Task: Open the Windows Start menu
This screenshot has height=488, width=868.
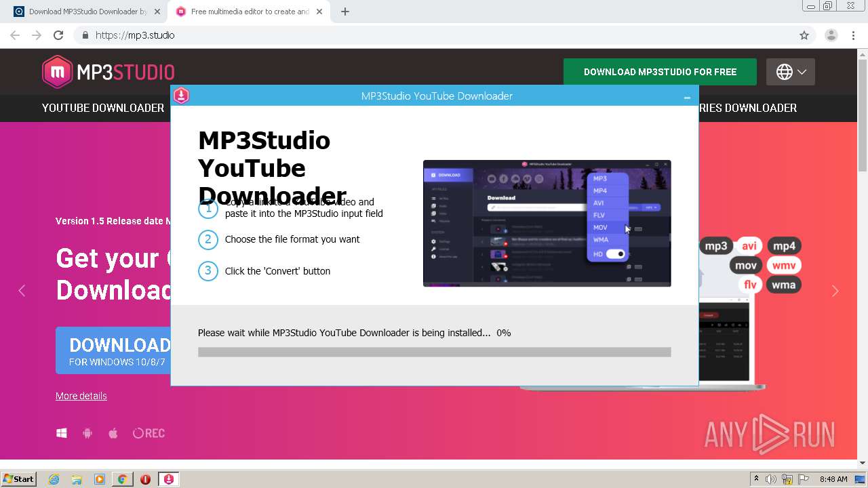Action: coord(19,479)
